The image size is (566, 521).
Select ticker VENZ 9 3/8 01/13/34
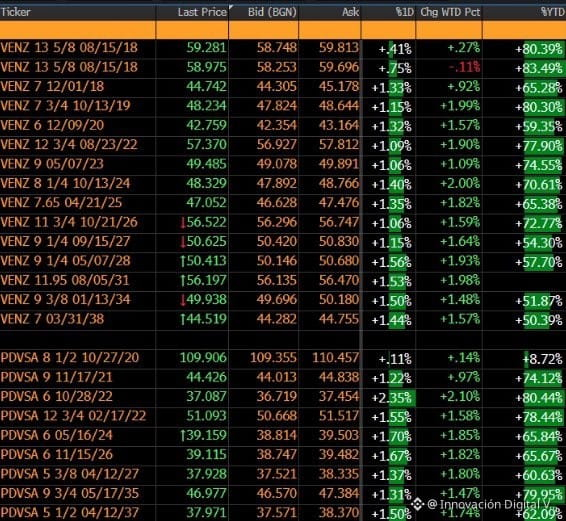[x=65, y=300]
